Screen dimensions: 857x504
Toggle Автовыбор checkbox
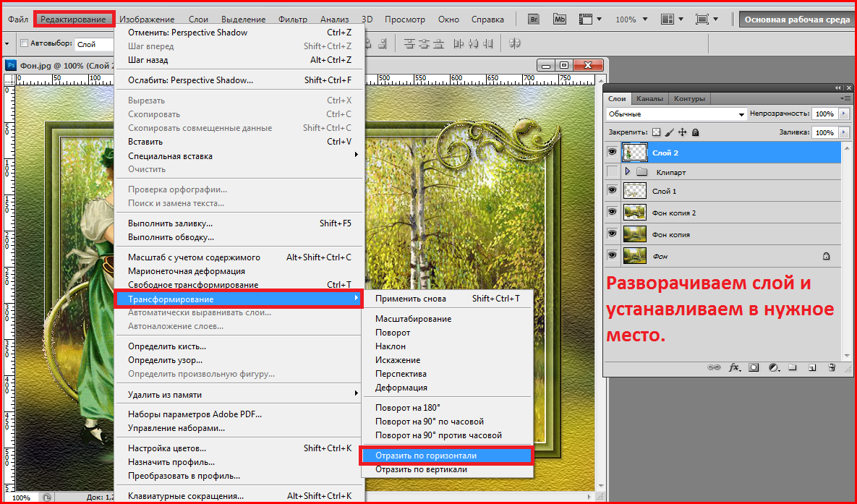[23, 43]
